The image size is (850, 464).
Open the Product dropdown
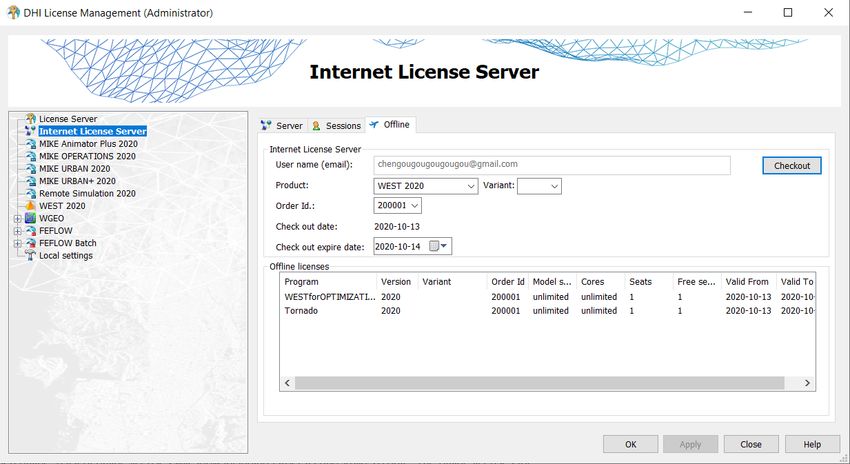[x=471, y=186]
